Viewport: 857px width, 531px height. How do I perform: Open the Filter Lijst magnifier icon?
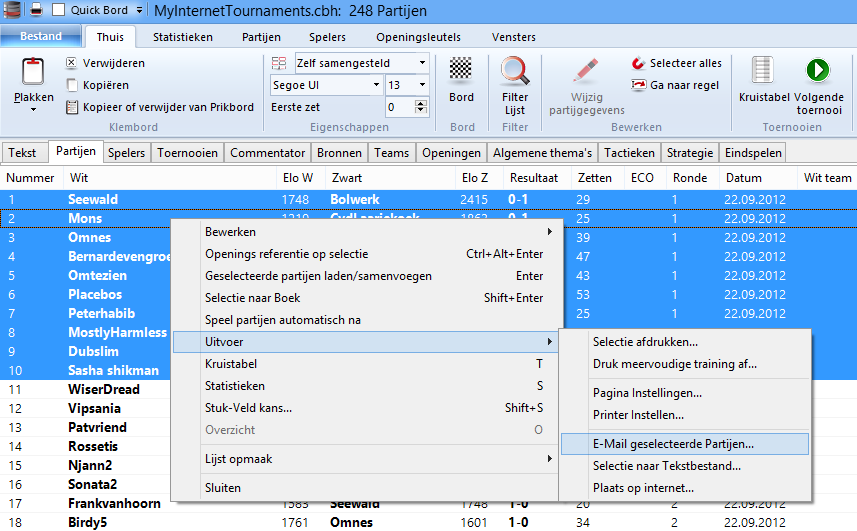515,71
